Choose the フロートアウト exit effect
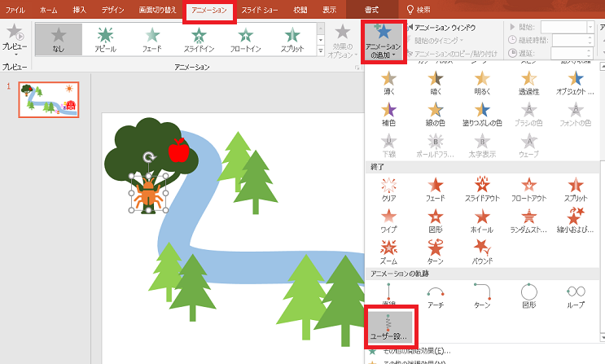 (528, 190)
